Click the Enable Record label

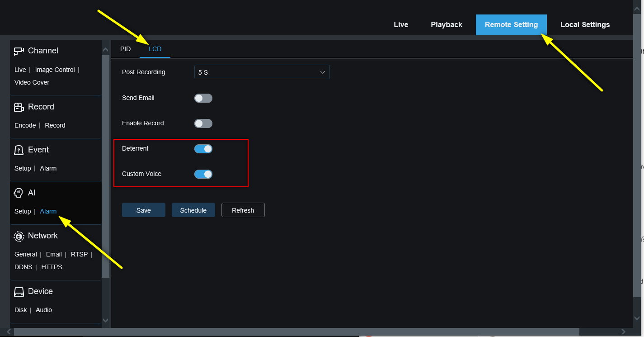pos(143,123)
